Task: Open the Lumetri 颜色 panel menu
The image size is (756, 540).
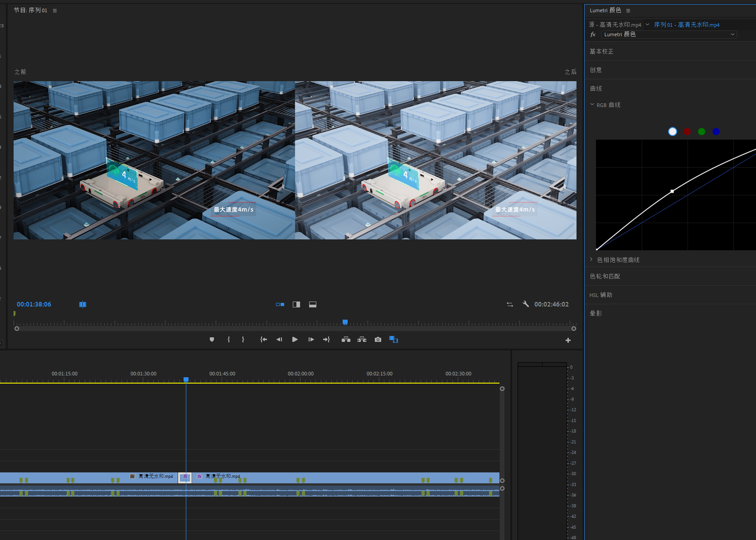Action: (x=628, y=10)
